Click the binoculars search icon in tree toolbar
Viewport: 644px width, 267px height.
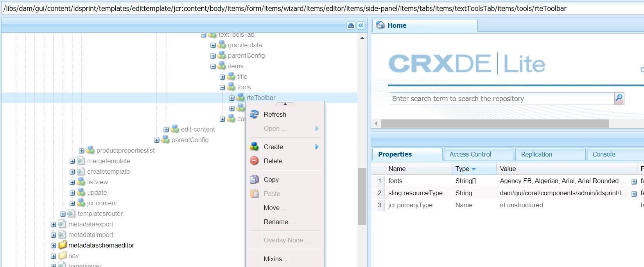[351, 25]
